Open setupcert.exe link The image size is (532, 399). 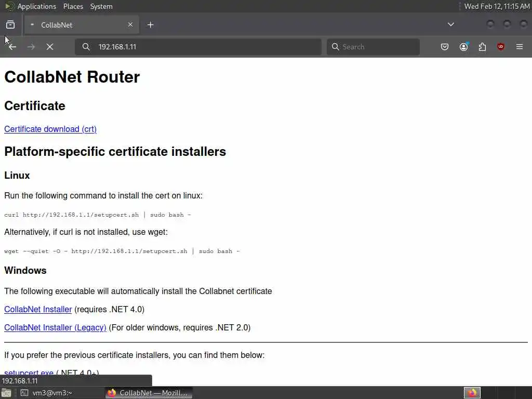point(29,372)
